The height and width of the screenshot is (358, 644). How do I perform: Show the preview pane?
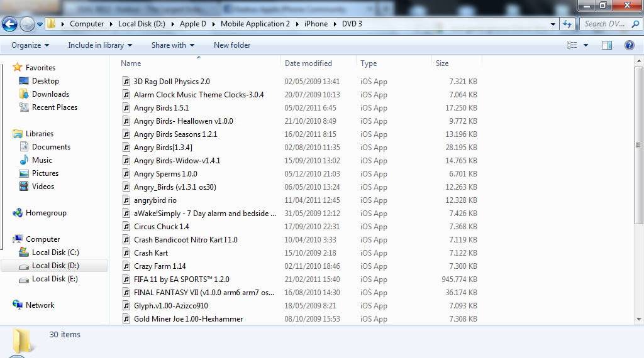(x=607, y=45)
